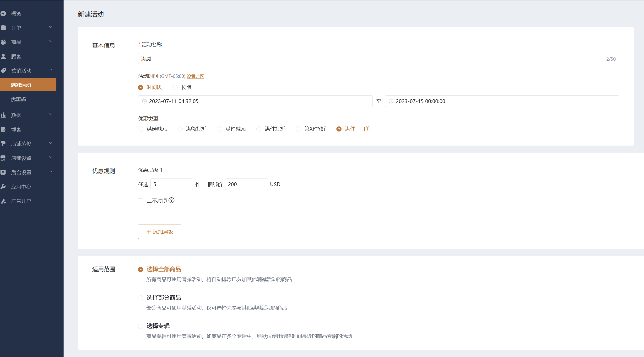
Task: Choose 满额打折 discount type
Action: coord(180,129)
